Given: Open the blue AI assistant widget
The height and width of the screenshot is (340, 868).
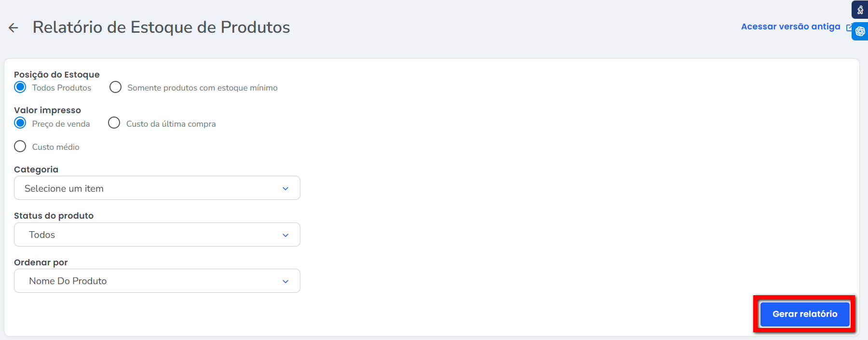Looking at the screenshot, I should pos(860,31).
